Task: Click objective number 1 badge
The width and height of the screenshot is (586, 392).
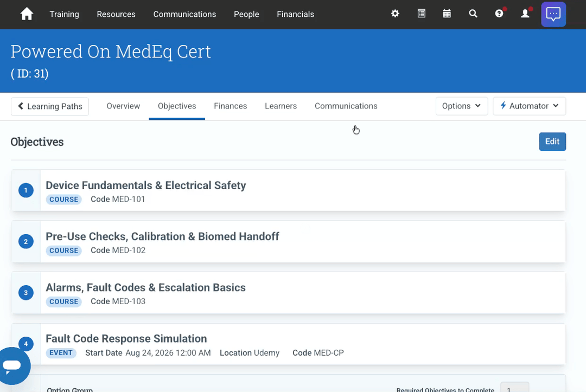Action: (26, 190)
